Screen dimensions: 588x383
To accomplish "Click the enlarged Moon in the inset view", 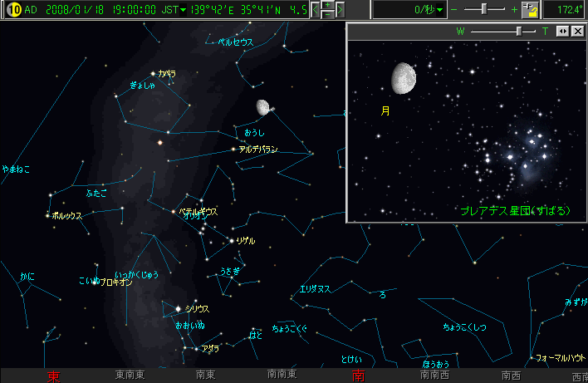I will click(403, 77).
